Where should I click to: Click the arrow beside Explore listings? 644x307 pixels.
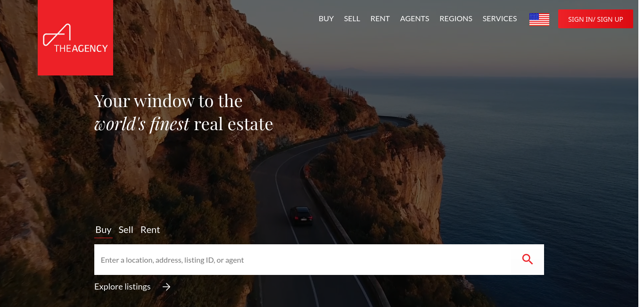point(166,287)
